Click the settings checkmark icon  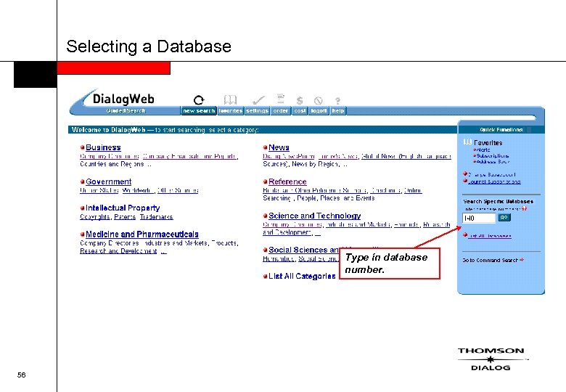click(x=258, y=100)
